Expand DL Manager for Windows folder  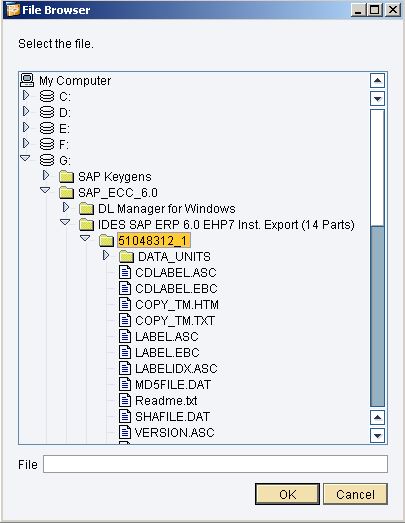pyautogui.click(x=66, y=207)
